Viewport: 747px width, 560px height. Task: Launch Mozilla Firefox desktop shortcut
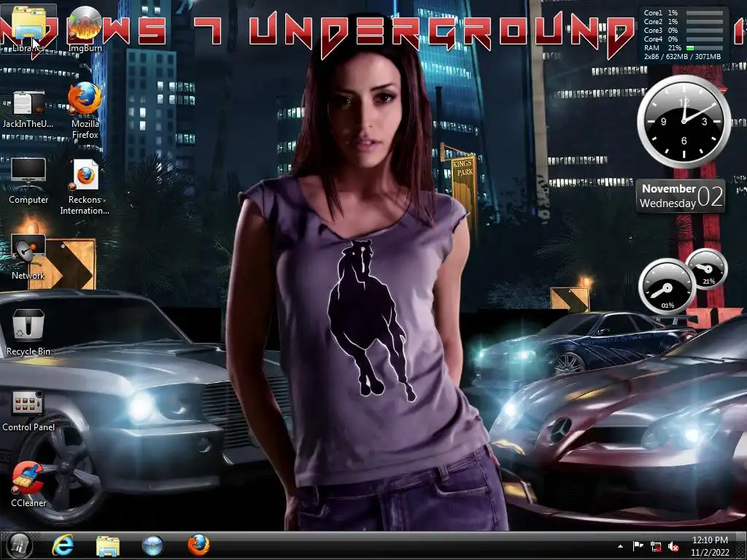tap(85, 111)
